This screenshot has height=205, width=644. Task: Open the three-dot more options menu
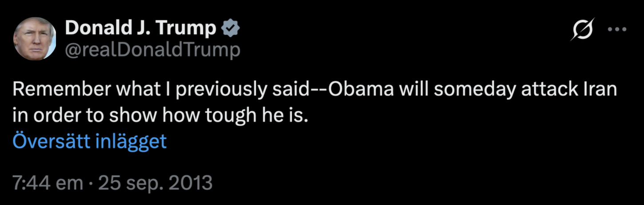pos(616,30)
